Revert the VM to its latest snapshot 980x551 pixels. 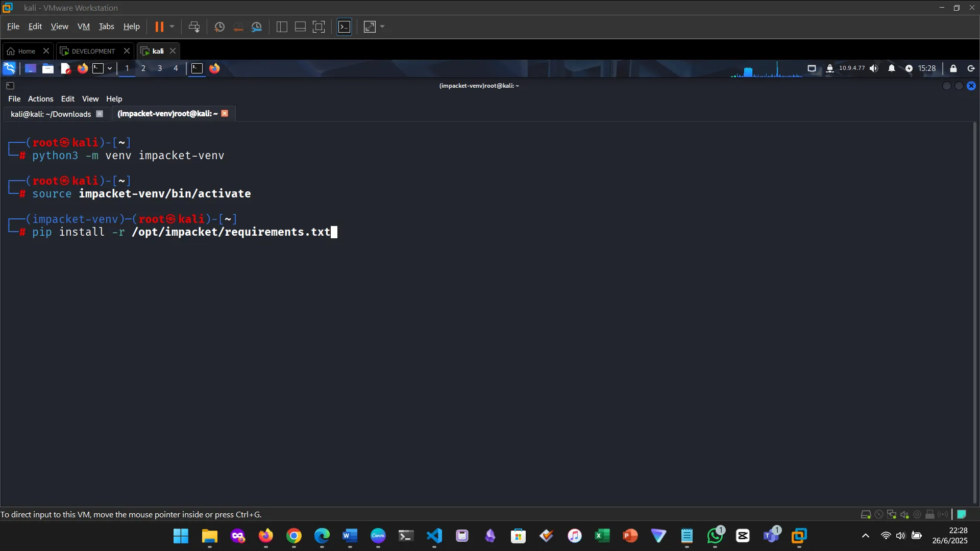pyautogui.click(x=238, y=27)
